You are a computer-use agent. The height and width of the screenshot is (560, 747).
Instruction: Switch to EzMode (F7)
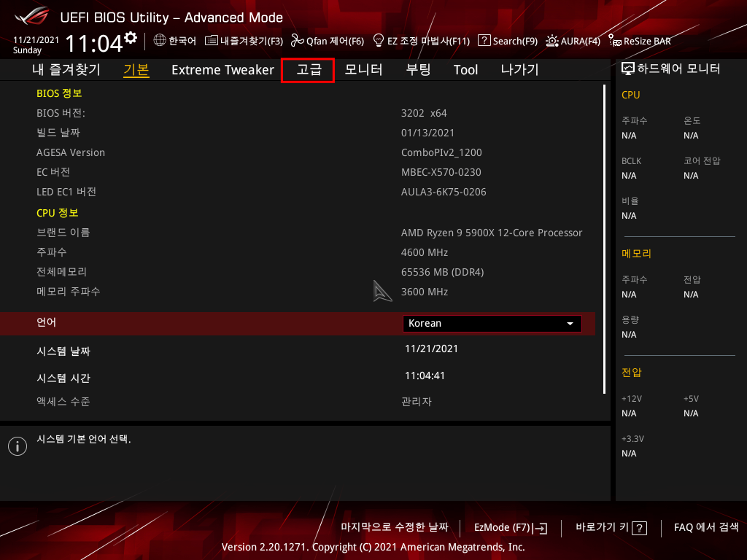click(x=511, y=528)
